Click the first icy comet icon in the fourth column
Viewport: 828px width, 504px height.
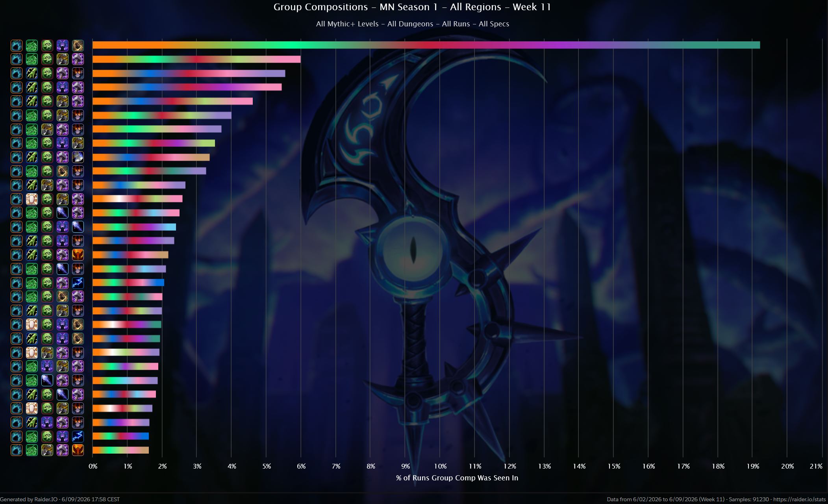click(63, 213)
